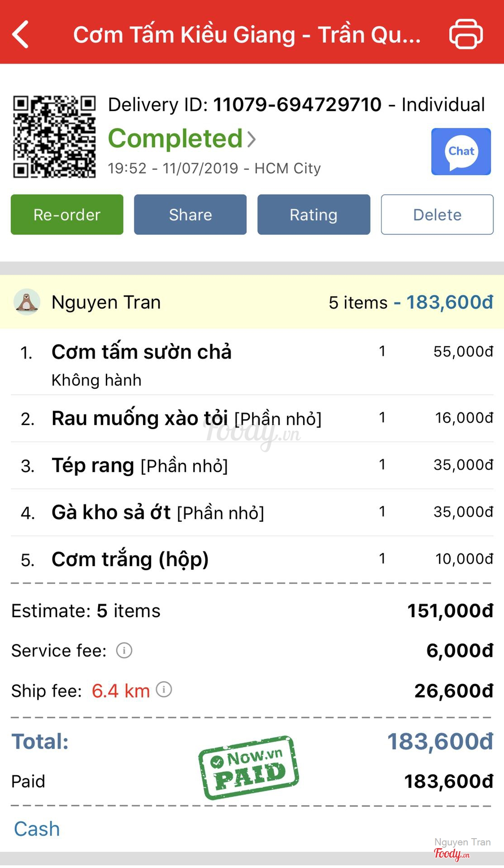Tap the printer icon in header
The width and height of the screenshot is (504, 868).
[x=466, y=34]
